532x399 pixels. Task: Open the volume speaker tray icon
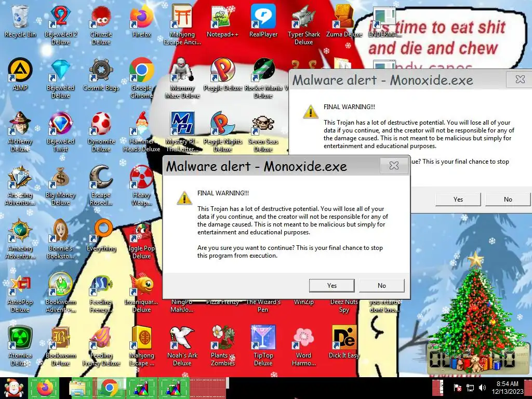click(482, 388)
